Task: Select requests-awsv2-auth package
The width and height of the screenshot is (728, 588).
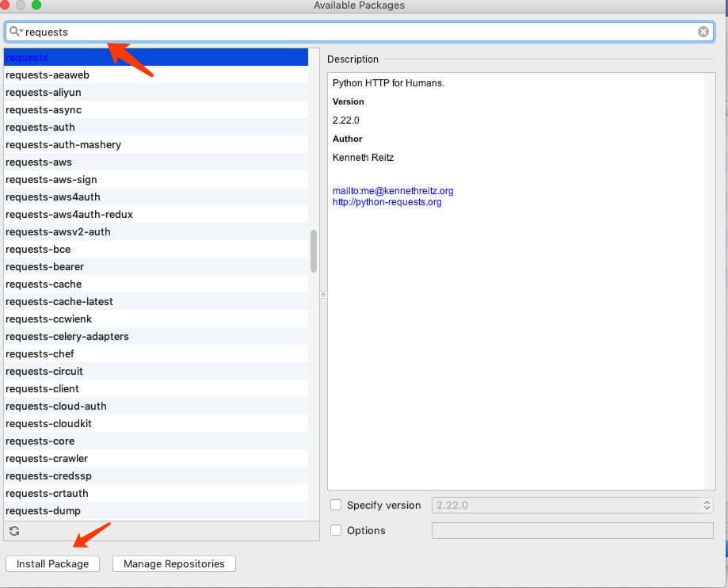Action: pyautogui.click(x=156, y=231)
